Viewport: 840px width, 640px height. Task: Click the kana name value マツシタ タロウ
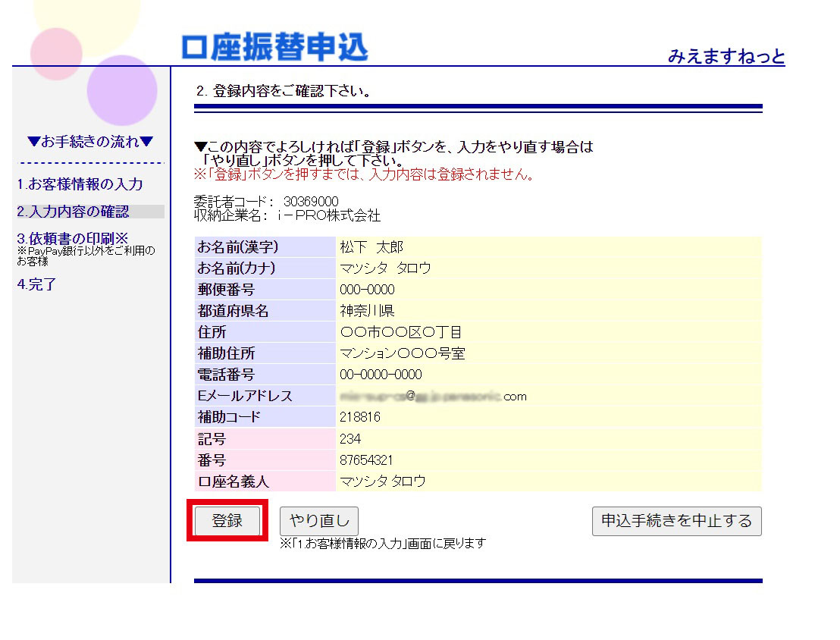click(x=385, y=268)
